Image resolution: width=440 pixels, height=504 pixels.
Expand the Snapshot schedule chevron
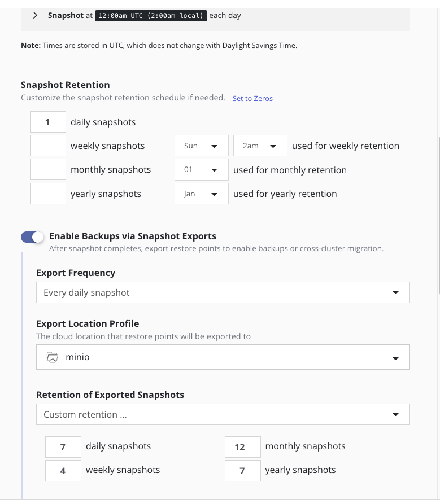(36, 16)
